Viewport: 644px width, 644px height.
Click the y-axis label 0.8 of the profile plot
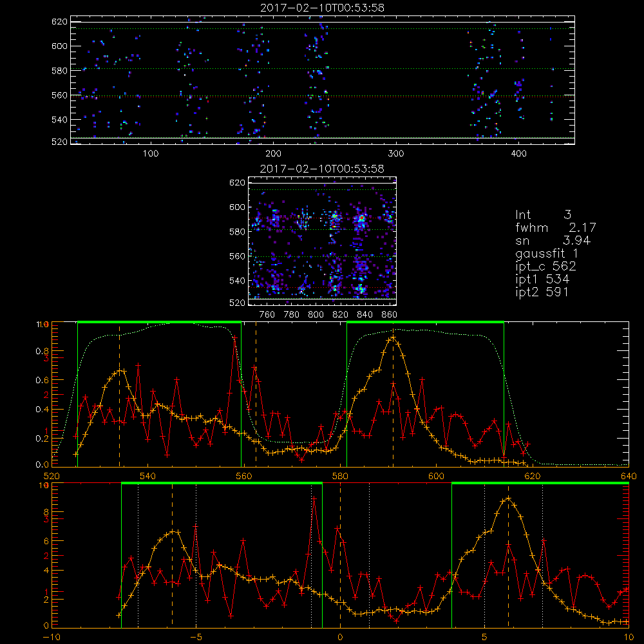(43, 351)
